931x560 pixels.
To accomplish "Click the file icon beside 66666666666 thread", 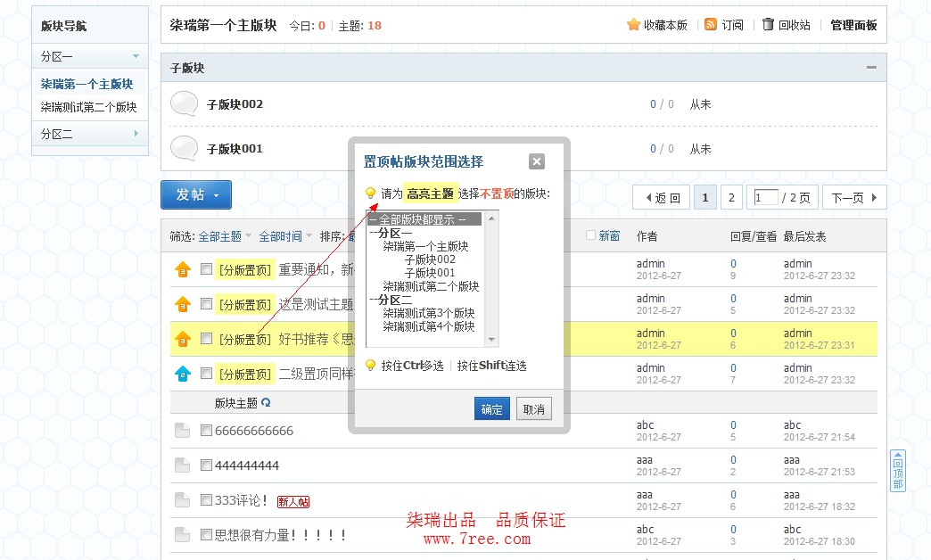I will click(x=182, y=431).
